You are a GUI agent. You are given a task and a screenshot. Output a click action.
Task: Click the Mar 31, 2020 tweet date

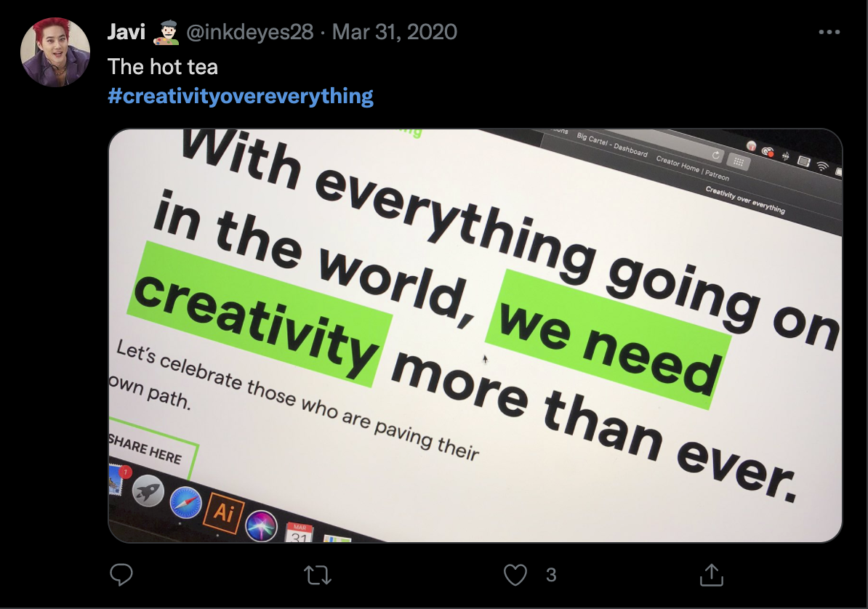pos(395,32)
